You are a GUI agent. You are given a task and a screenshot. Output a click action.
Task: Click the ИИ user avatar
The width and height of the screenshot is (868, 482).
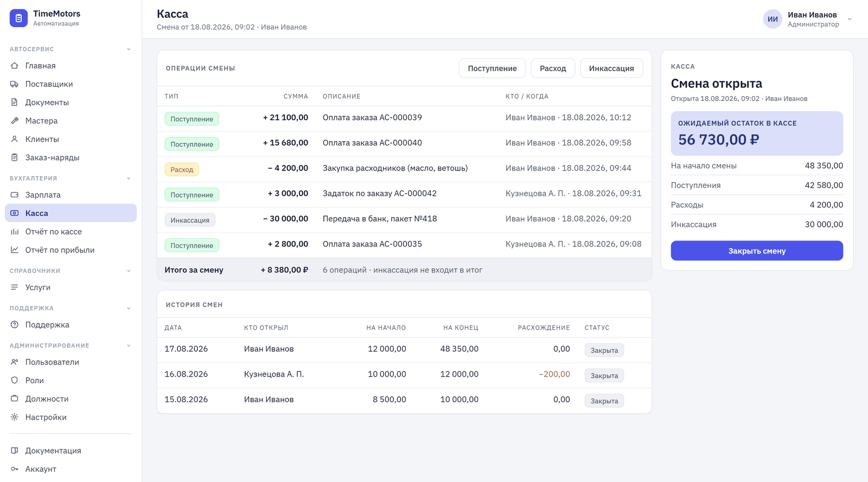pos(773,20)
